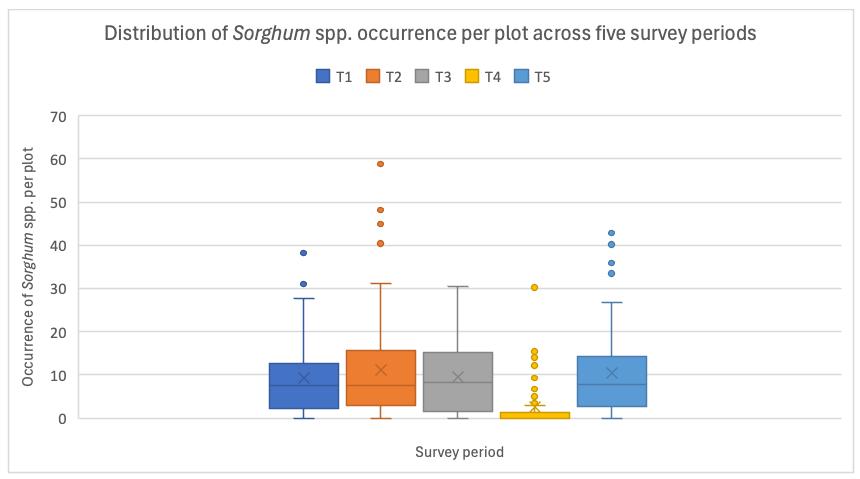
Task: Click the yellow T4 box near zero
Action: tap(535, 415)
